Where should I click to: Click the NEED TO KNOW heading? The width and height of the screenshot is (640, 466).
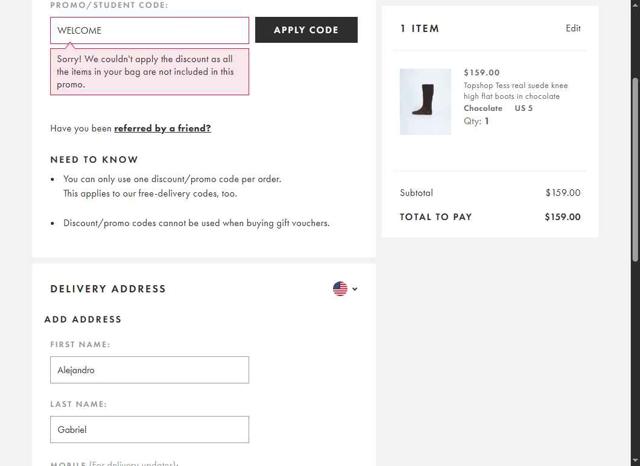click(94, 160)
